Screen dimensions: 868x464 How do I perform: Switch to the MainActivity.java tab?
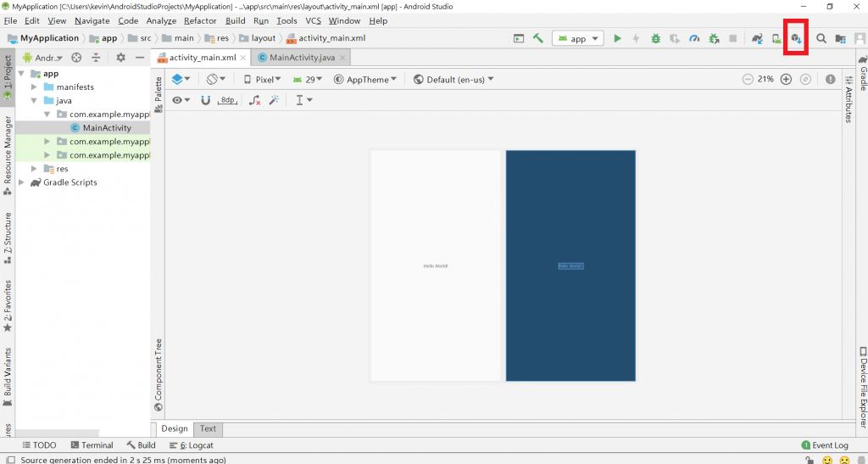pos(302,58)
